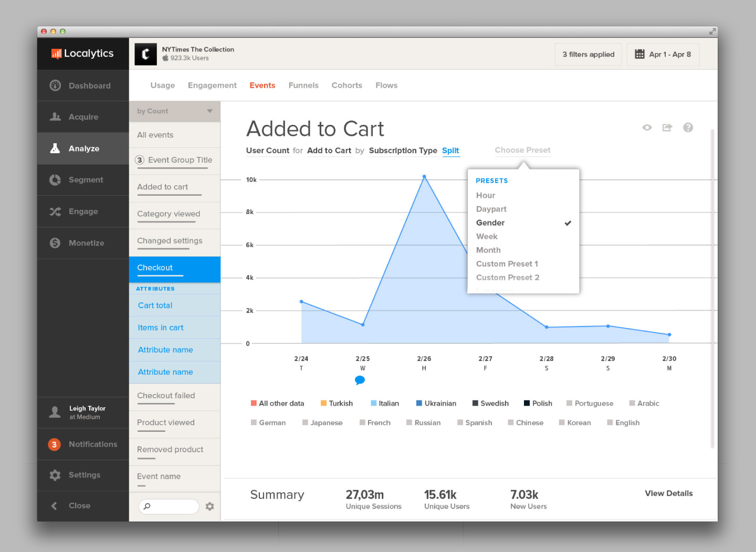Toggle the Polish legend series
Viewport: 756px width, 552px height.
[538, 404]
